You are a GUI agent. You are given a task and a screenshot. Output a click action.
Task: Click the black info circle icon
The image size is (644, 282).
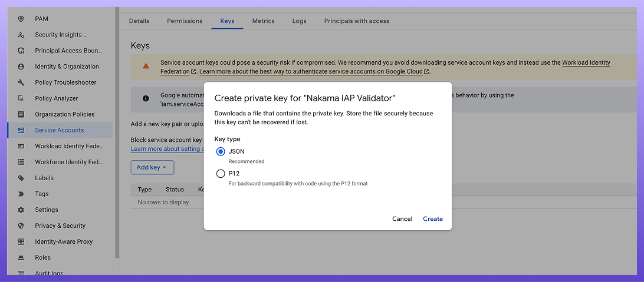pos(146,98)
